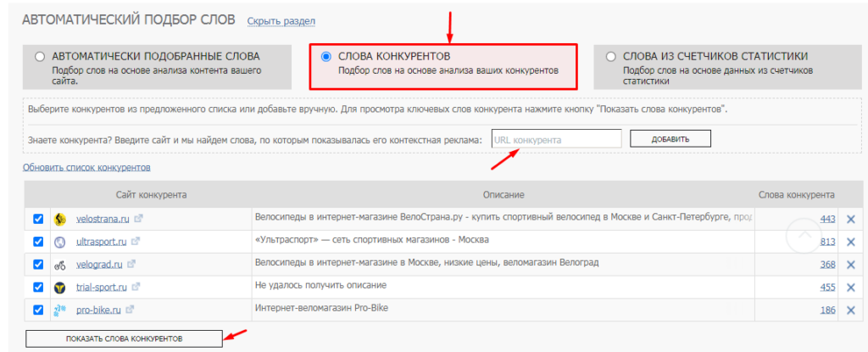Open the velograd.ru site link

(x=99, y=265)
